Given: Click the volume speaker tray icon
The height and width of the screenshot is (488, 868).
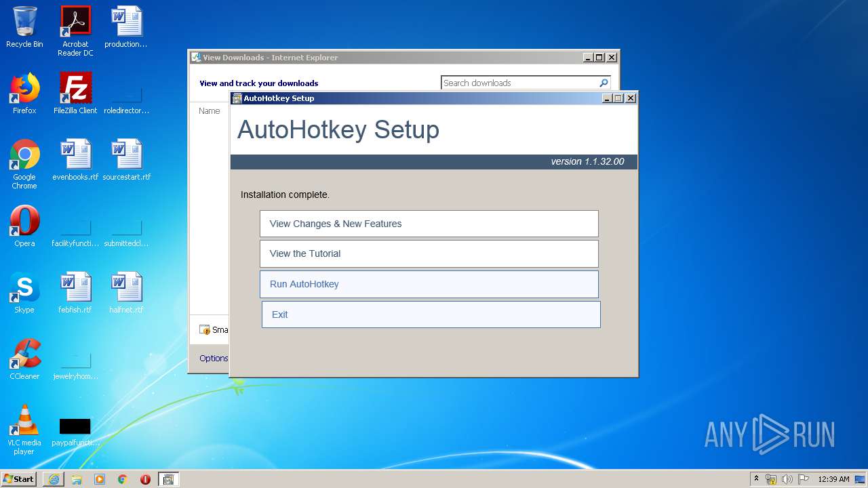Looking at the screenshot, I should coord(787,479).
